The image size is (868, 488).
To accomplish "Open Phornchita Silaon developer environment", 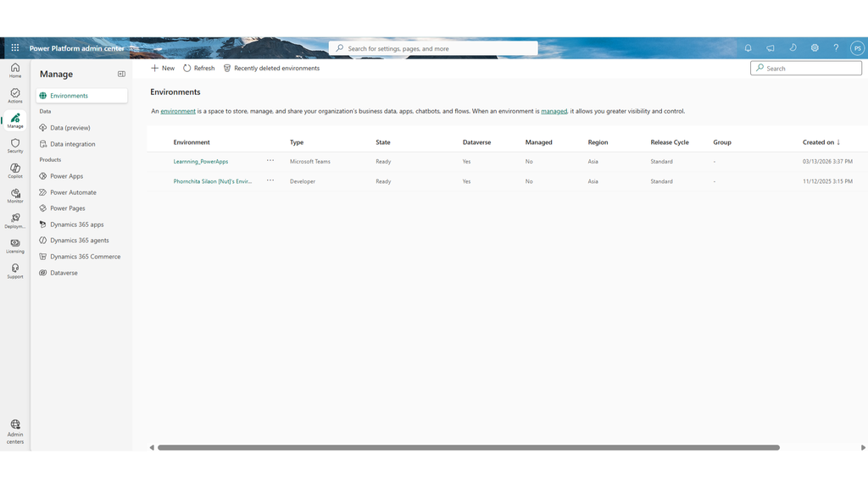I will pos(212,181).
